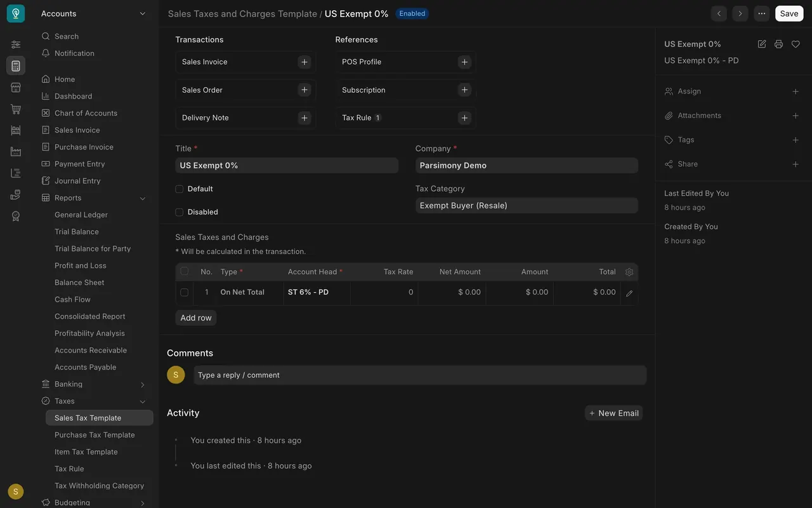Image resolution: width=812 pixels, height=508 pixels.
Task: Go to the next document with right arrow
Action: coord(740,13)
